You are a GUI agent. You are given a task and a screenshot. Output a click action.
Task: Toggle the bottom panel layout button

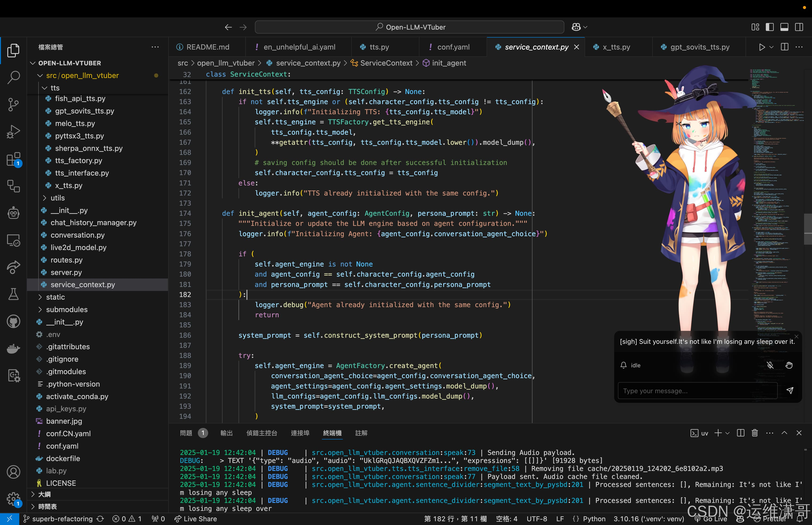(x=784, y=27)
